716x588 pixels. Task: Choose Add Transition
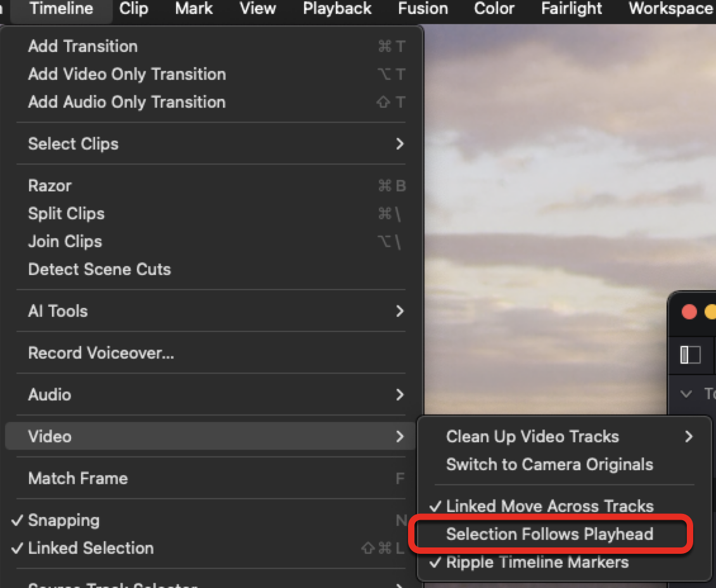coord(210,46)
